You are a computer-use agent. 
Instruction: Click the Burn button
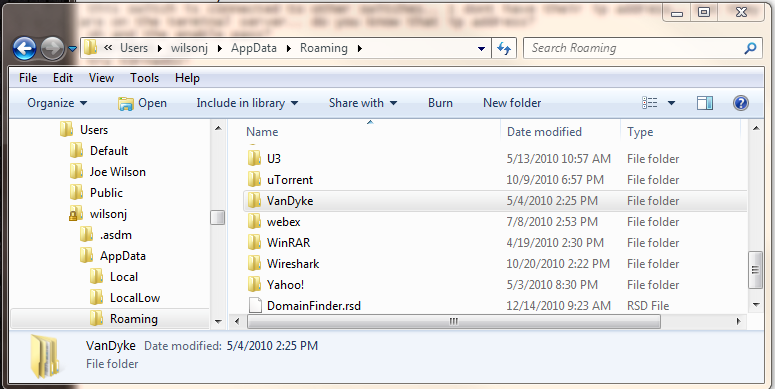(x=440, y=103)
